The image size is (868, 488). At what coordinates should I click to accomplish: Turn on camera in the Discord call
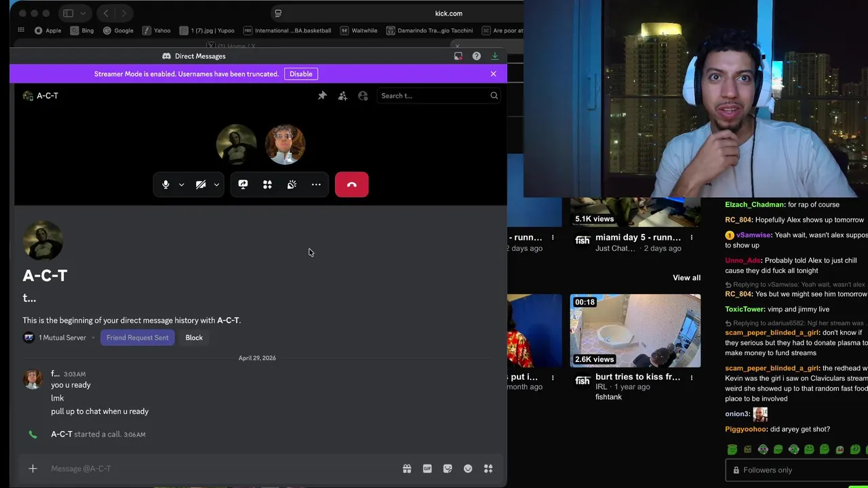pos(201,184)
